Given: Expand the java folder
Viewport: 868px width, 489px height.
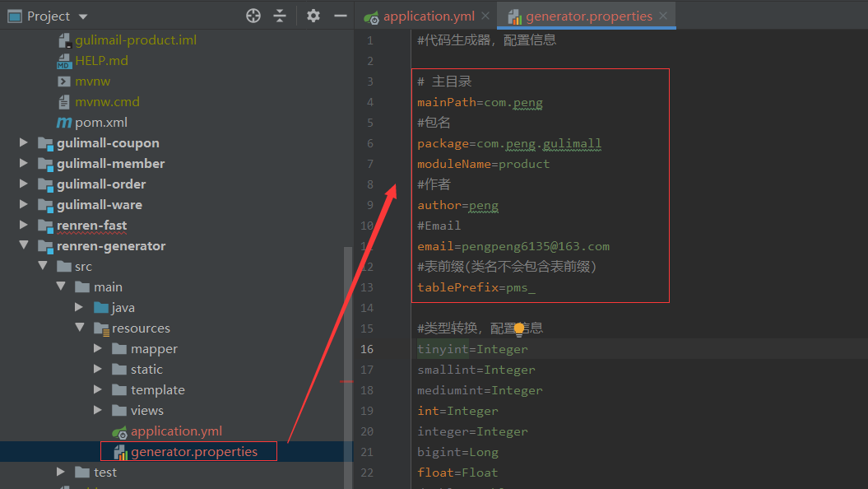Looking at the screenshot, I should pyautogui.click(x=79, y=307).
